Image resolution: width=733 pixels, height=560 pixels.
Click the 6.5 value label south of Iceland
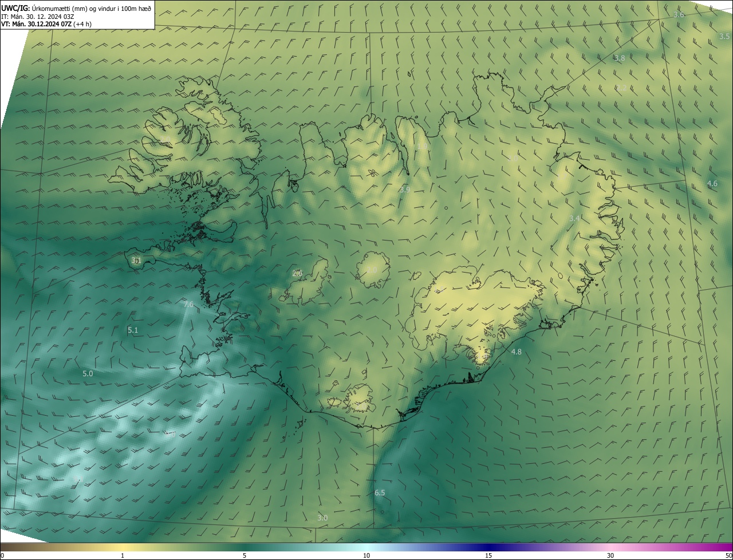380,492
